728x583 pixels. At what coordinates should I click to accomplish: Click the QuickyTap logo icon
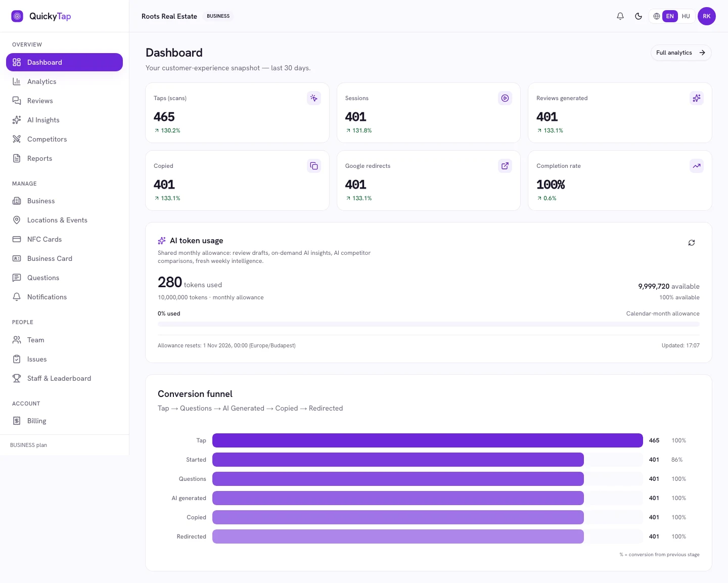point(17,16)
